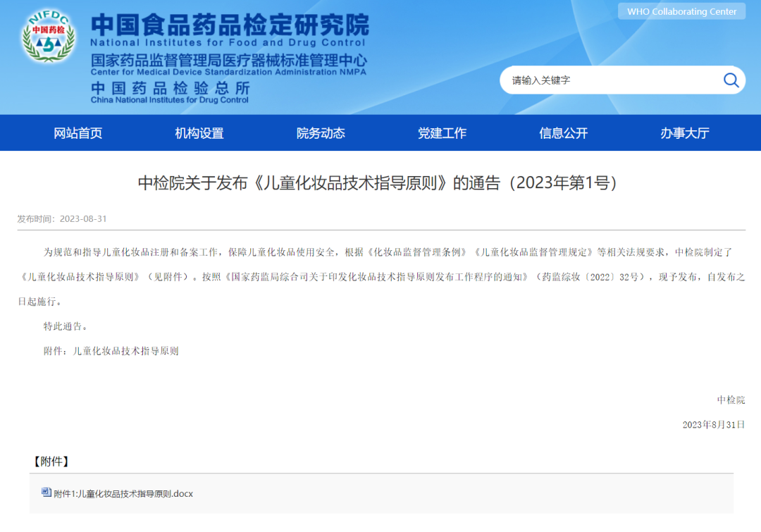The image size is (761, 532).
Task: Click 国家药品监督管理局医疗器械标准管理中心 header text
Action: tap(228, 61)
